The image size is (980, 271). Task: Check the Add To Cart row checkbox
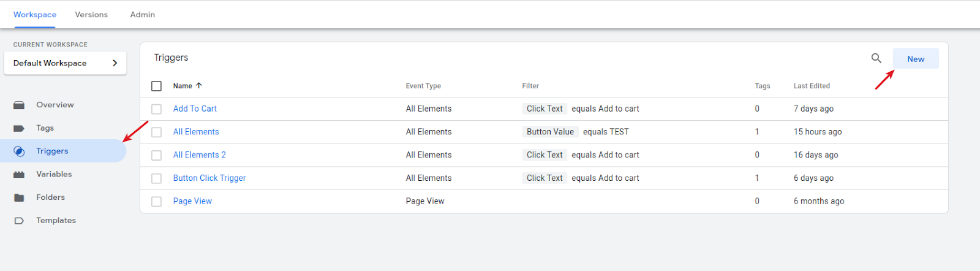157,109
